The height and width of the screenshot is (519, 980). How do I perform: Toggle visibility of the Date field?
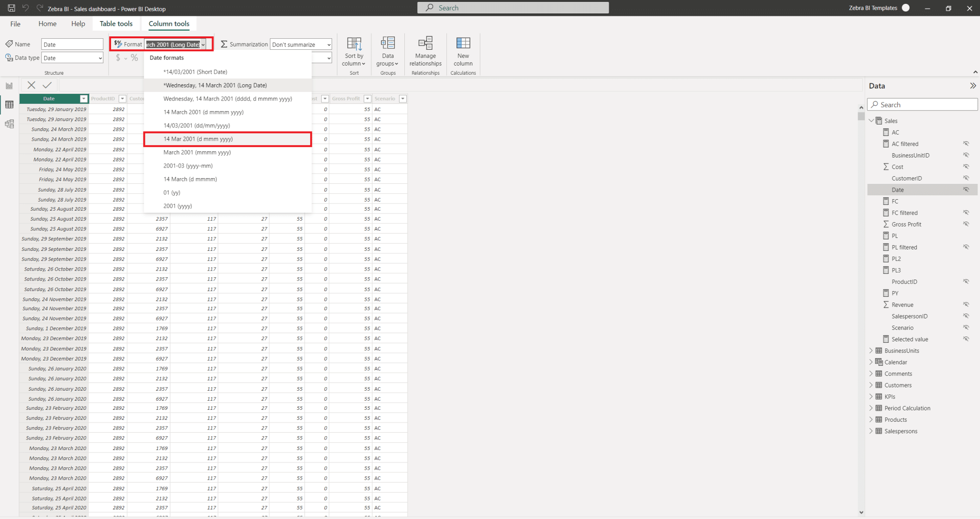(966, 189)
